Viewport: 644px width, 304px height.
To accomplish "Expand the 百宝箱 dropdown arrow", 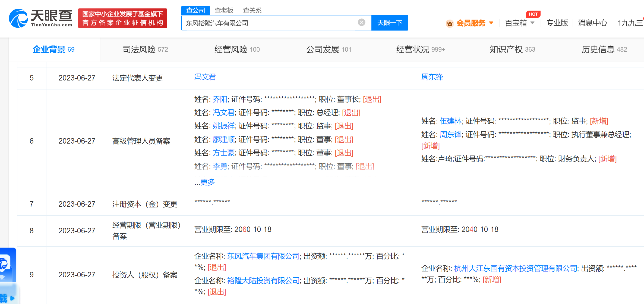I will click(x=532, y=23).
